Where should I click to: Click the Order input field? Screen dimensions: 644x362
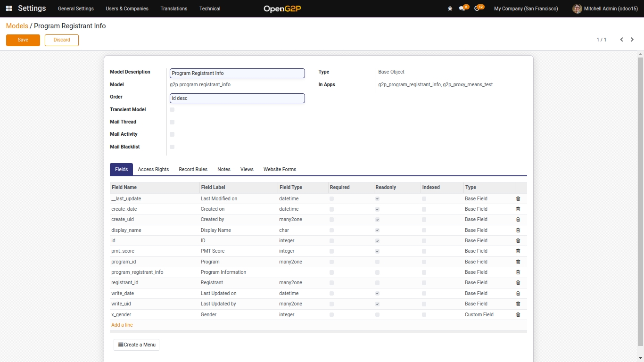click(x=237, y=98)
